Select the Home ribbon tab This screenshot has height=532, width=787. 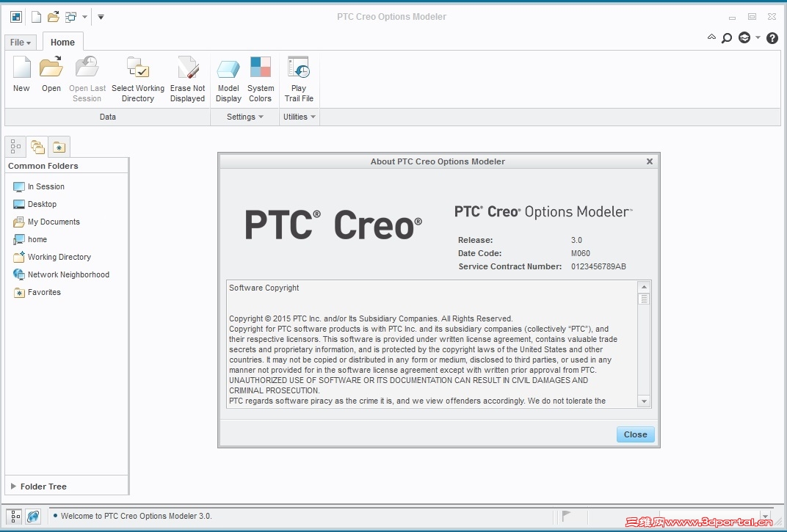click(x=62, y=42)
